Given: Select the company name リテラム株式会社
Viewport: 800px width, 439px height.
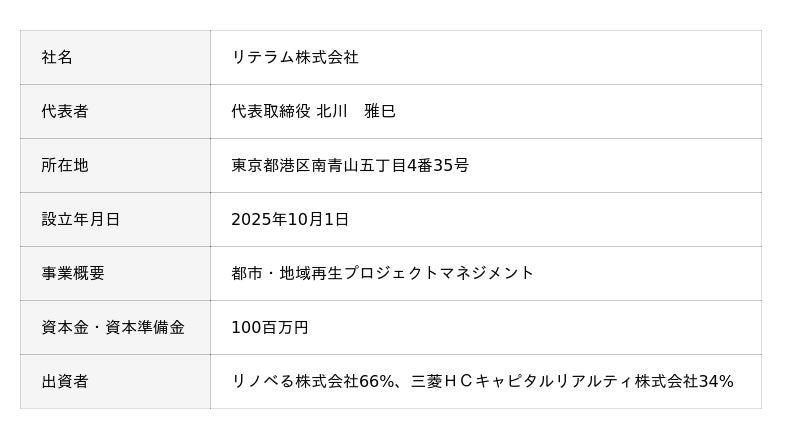Looking at the screenshot, I should click(294, 58).
